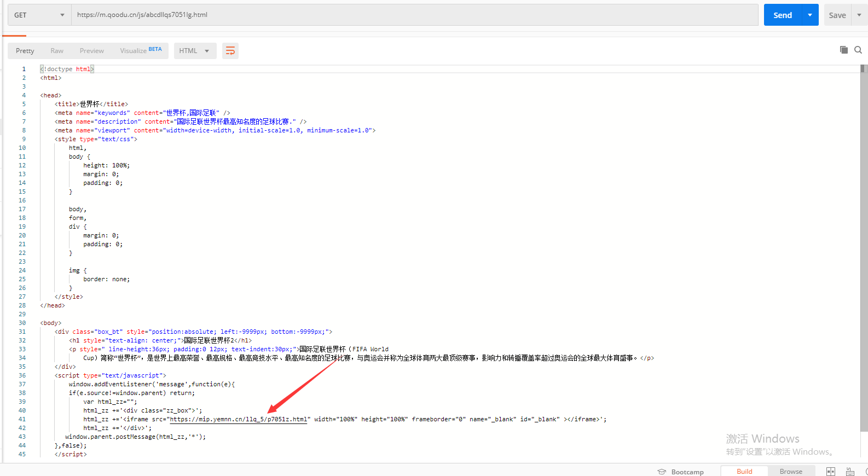The width and height of the screenshot is (868, 476).
Task: Click the "<body>" opening tag line
Action: (51, 323)
